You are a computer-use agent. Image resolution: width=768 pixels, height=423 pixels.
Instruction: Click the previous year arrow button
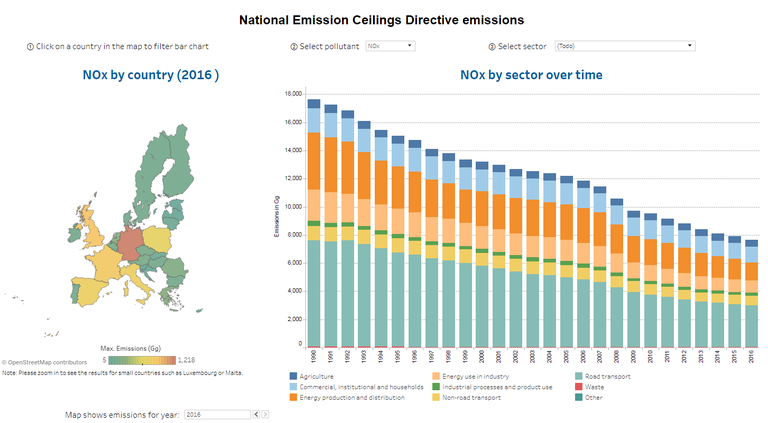click(256, 415)
